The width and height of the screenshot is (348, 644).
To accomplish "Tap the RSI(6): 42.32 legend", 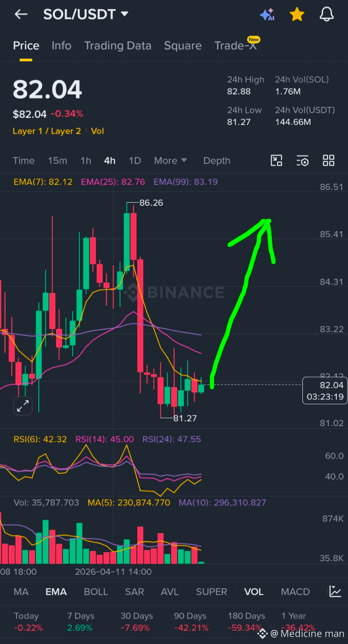I will (40, 439).
